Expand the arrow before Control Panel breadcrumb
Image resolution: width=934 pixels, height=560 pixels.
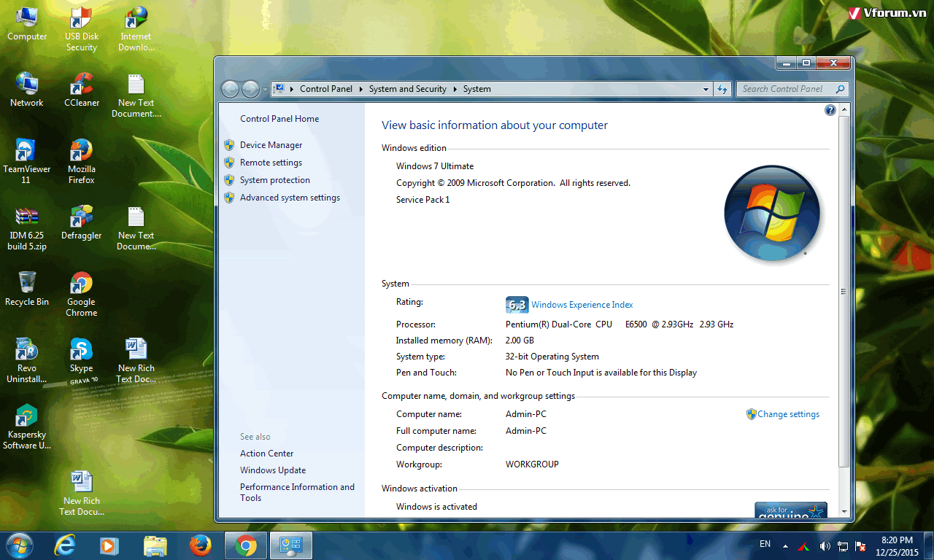pos(292,89)
